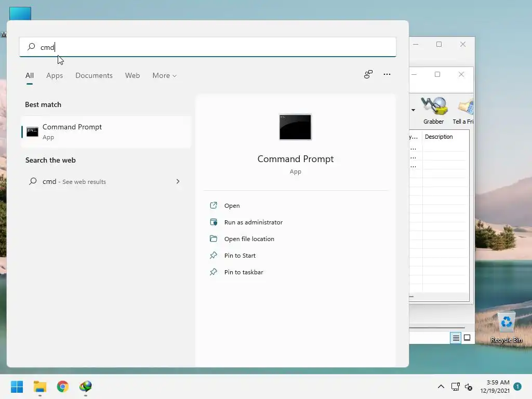Click the Pin to Start pin icon
This screenshot has height=399, width=532.
[214, 255]
